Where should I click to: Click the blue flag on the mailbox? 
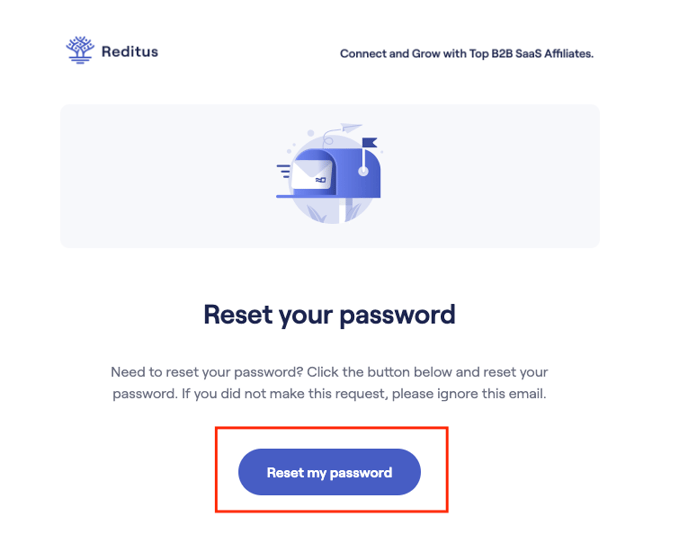369,143
